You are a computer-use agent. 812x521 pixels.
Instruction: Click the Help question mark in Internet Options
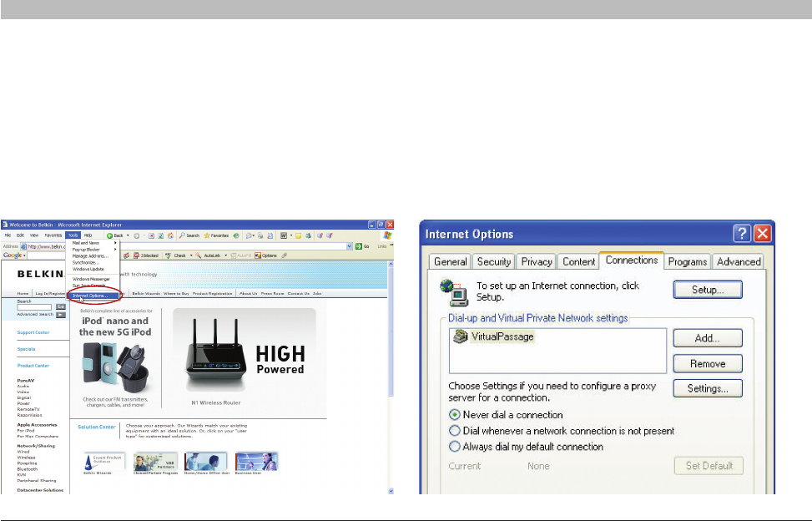741,234
